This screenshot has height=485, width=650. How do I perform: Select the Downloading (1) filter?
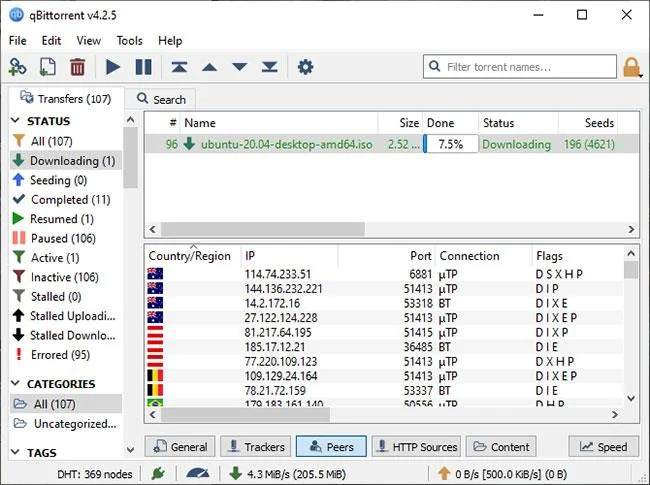coord(66,160)
